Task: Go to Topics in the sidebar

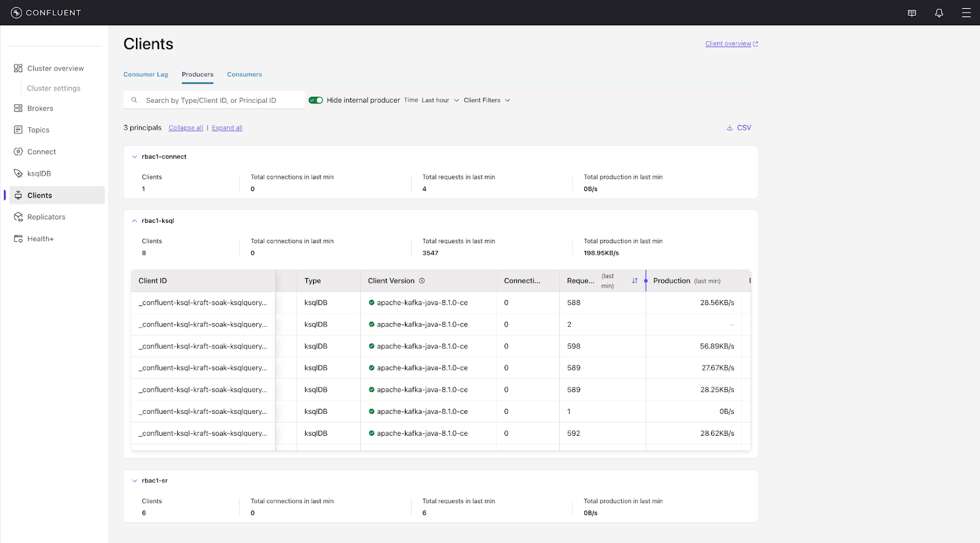Action: (x=38, y=130)
